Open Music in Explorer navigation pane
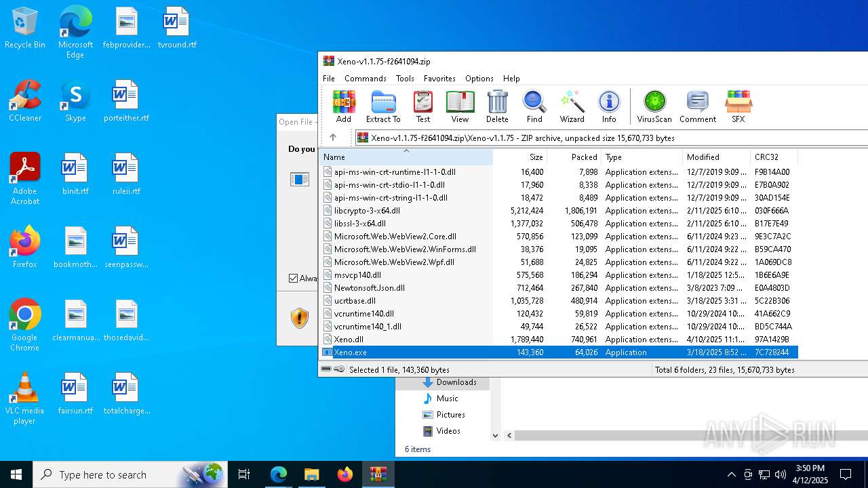The image size is (868, 488). point(440,399)
